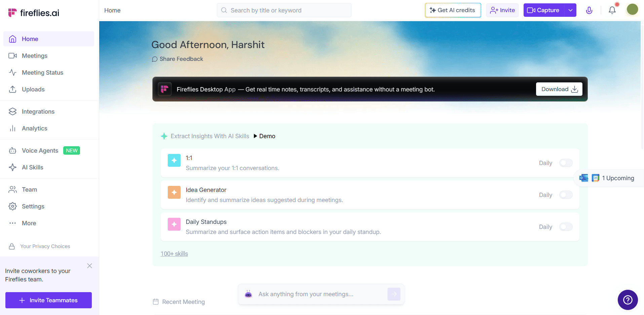644x315 pixels.
Task: Dismiss the invite coworkers banner
Action: pyautogui.click(x=89, y=266)
